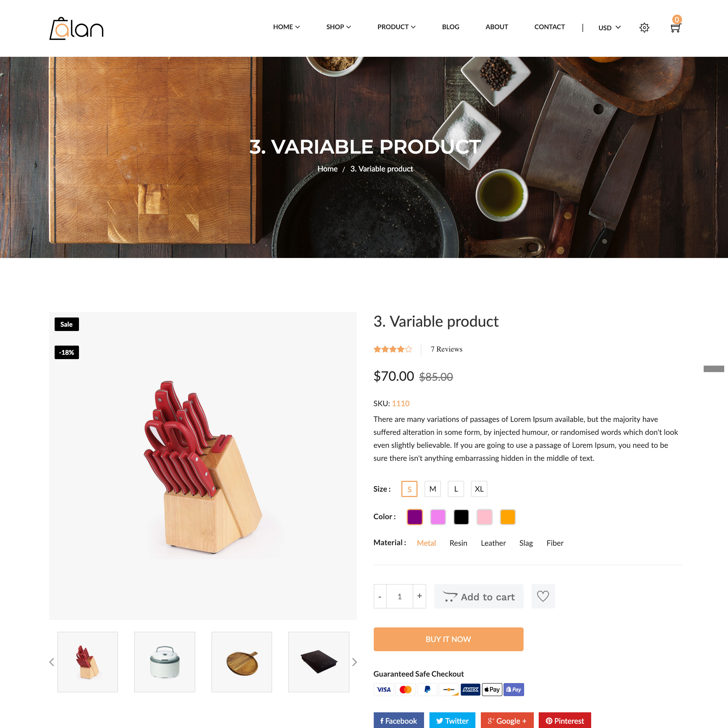The width and height of the screenshot is (728, 728).
Task: Open the BLOG menu item
Action: pyautogui.click(x=451, y=27)
